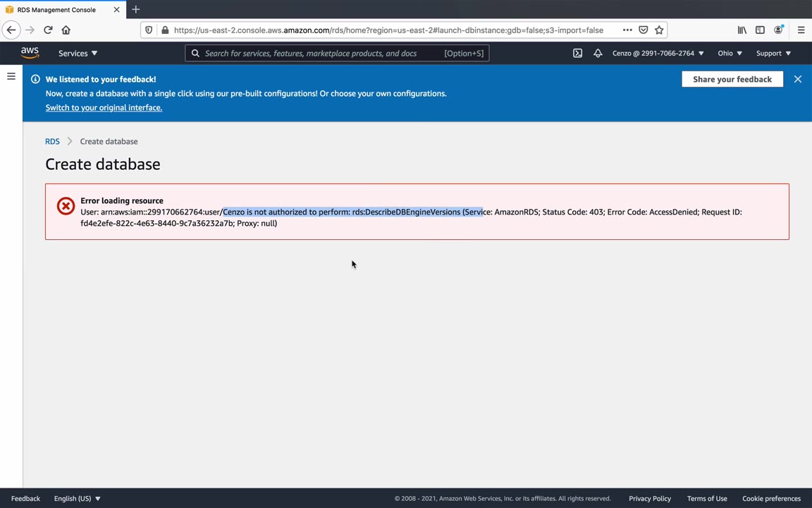
Task: Open Firefox account profile icon
Action: pyautogui.click(x=778, y=30)
